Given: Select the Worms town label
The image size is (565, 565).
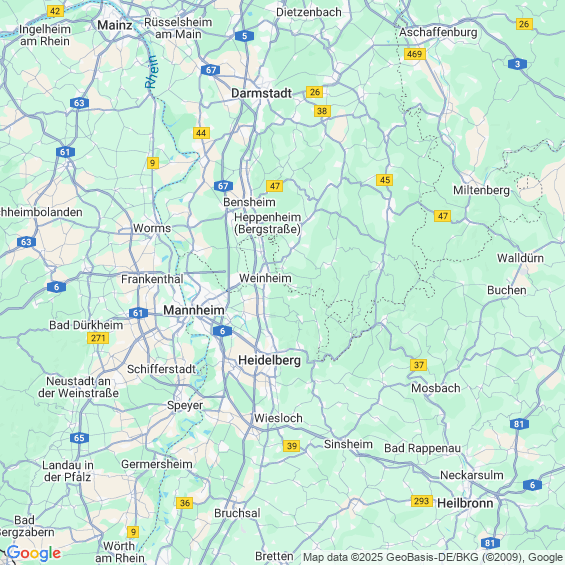Looking at the screenshot, I should point(152,228).
